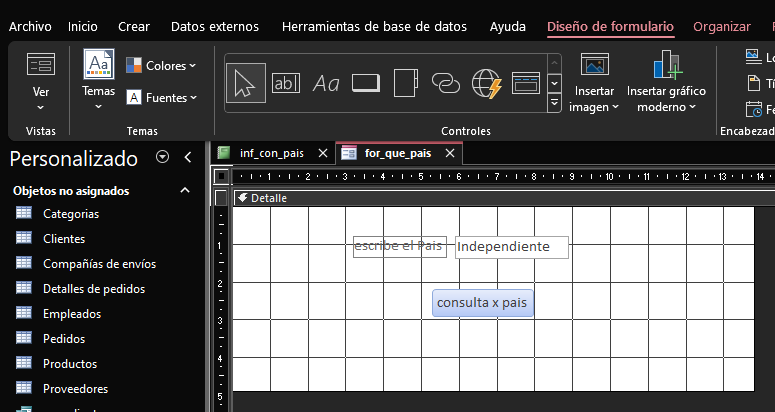Pick the text box control

coord(286,83)
